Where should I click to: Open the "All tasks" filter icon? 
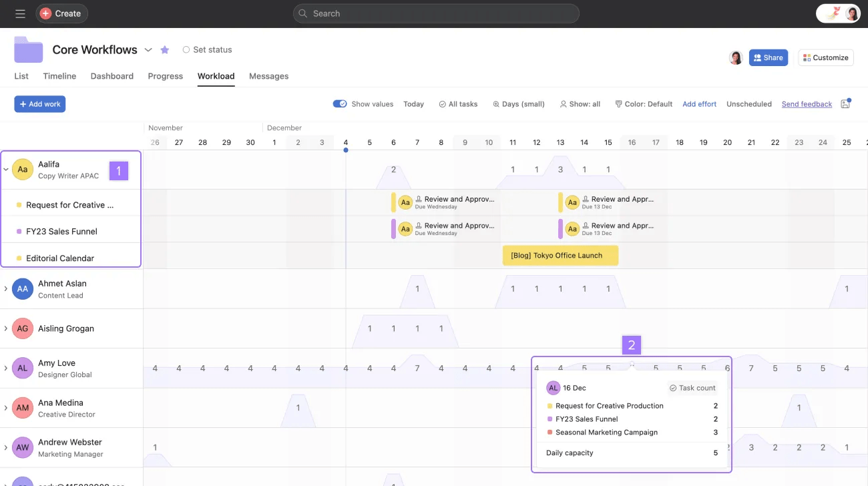pos(441,103)
